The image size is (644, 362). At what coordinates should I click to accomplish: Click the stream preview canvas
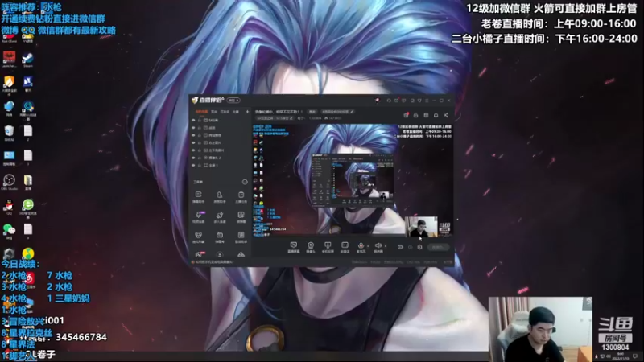tap(353, 180)
